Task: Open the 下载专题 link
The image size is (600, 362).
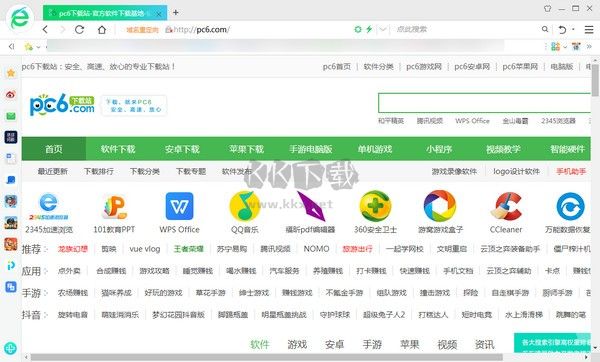Action: point(191,171)
